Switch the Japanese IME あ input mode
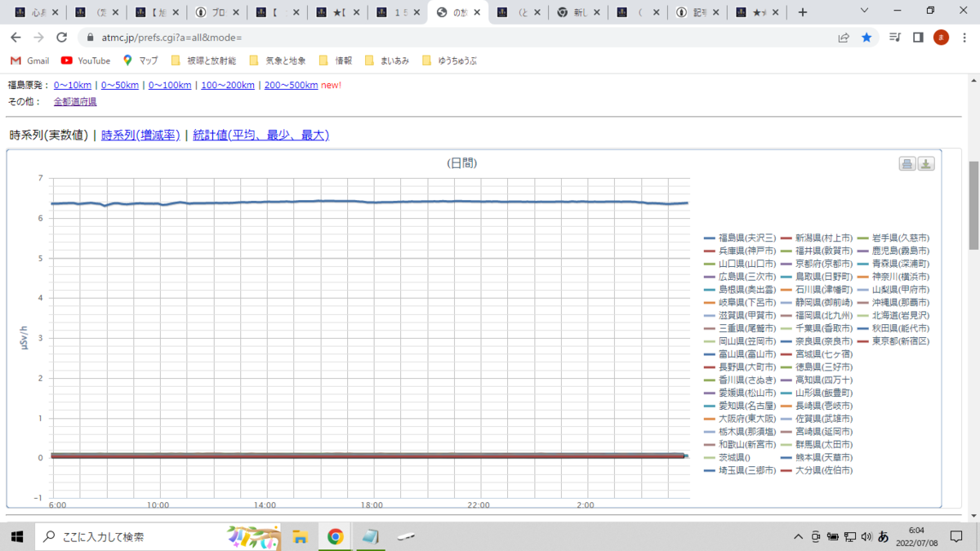Viewport: 980px width, 551px height. pyautogui.click(x=883, y=536)
